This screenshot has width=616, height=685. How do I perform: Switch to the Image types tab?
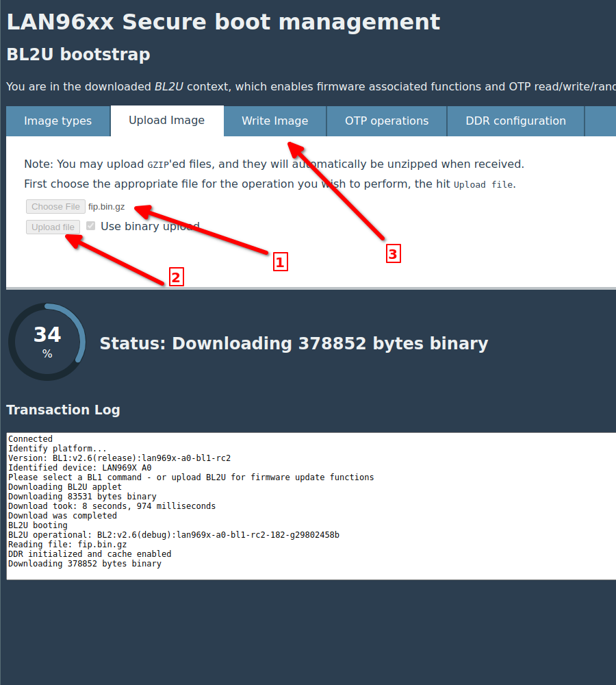[x=57, y=121]
